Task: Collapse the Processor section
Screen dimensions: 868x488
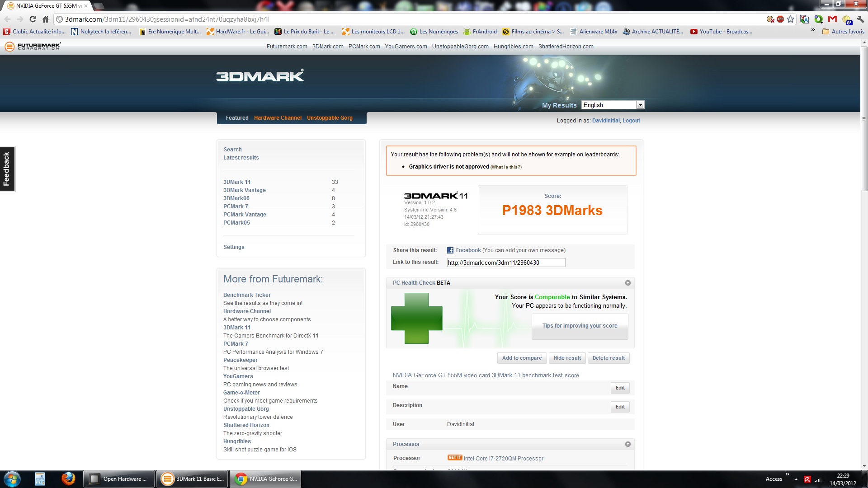Action: pyautogui.click(x=627, y=444)
